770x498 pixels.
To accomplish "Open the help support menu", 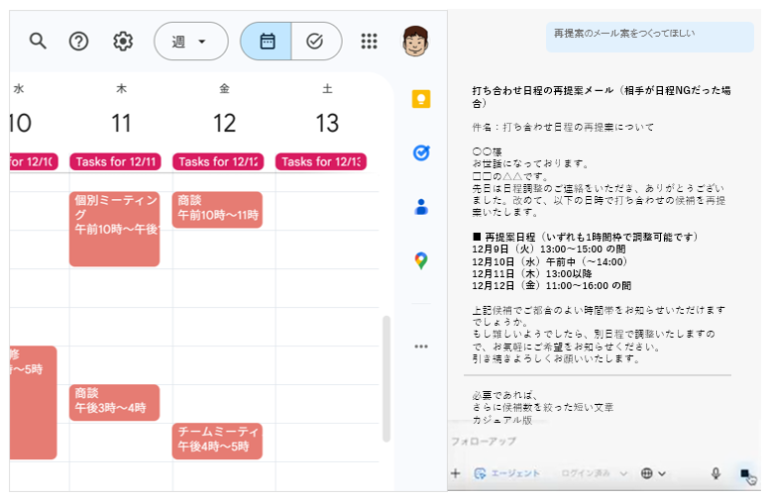I will [x=79, y=41].
